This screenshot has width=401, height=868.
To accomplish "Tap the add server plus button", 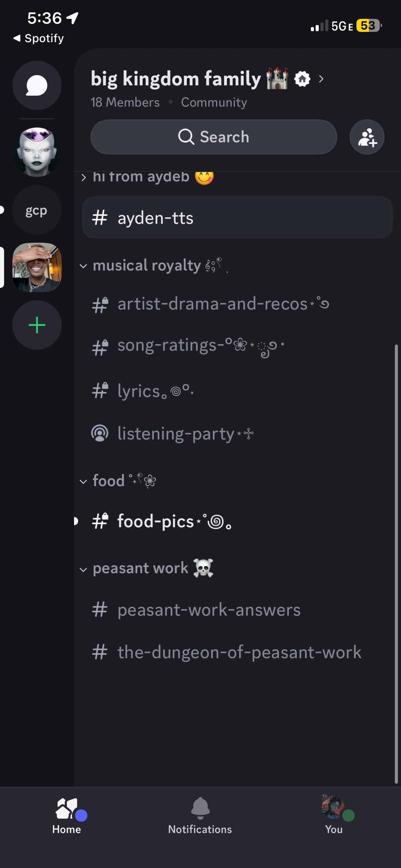I will 37,325.
